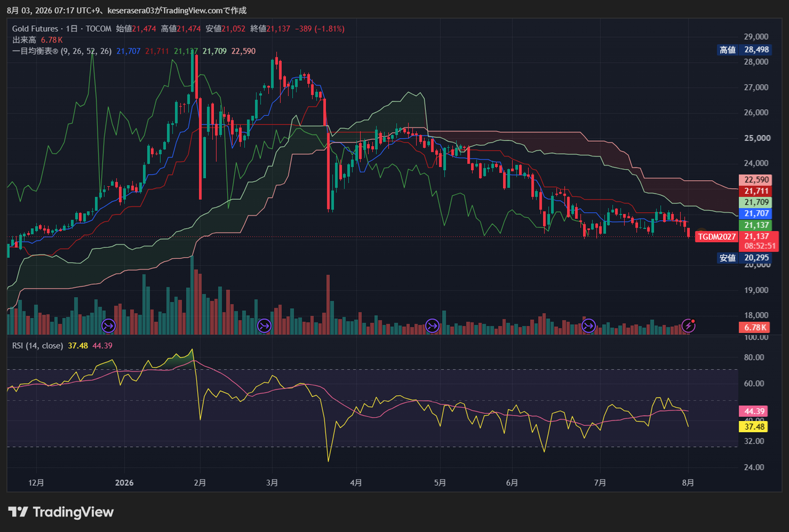The image size is (789, 532).
Task: Click the 高値 28,498 high price label
Action: [744, 50]
